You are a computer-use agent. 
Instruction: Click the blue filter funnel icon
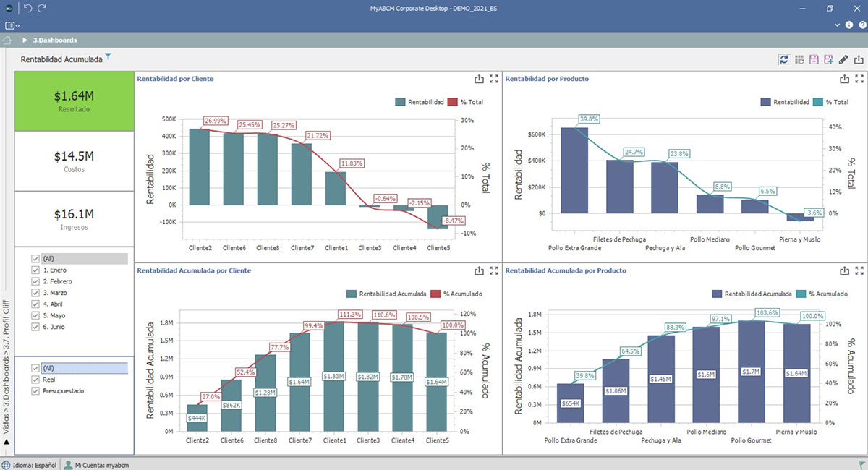[x=109, y=57]
